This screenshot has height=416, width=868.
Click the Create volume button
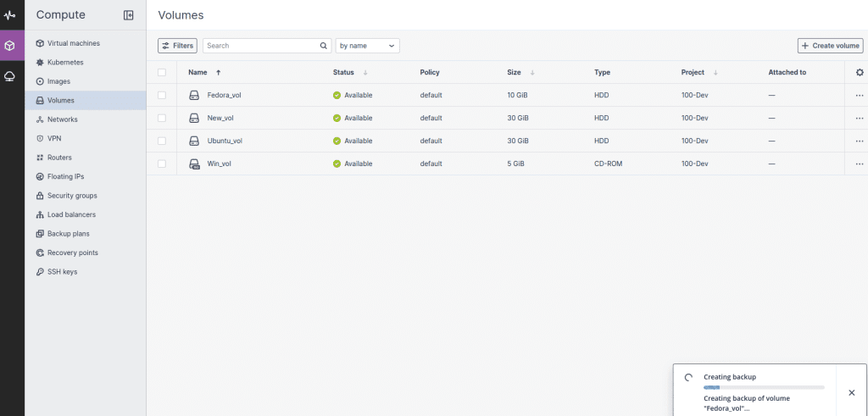(831, 46)
